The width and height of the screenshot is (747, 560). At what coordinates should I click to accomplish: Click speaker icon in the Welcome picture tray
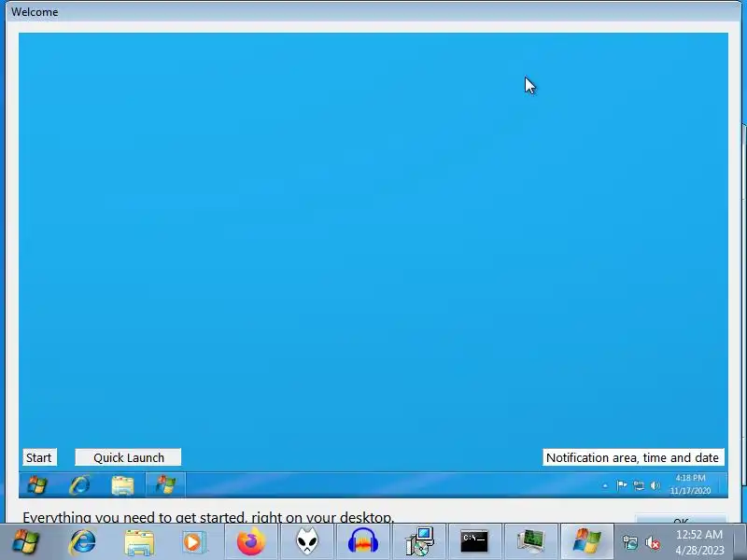click(655, 485)
